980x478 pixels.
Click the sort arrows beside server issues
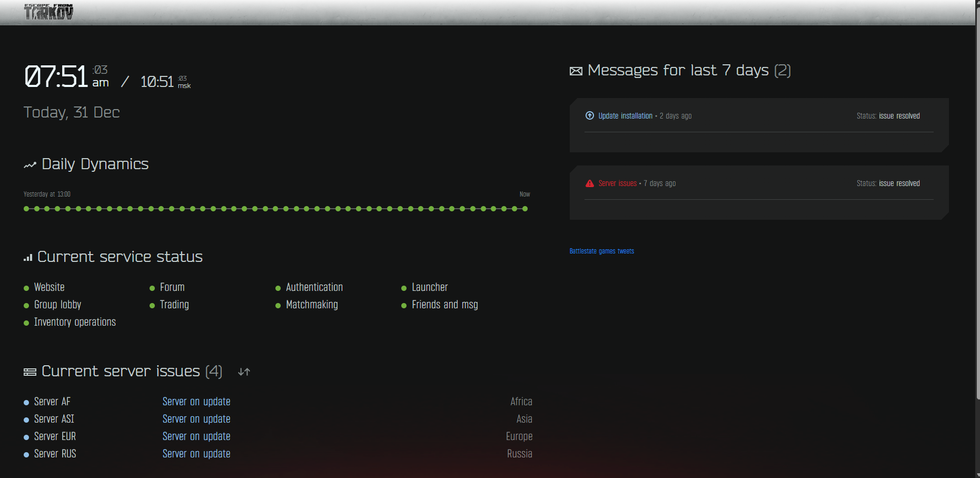point(244,372)
